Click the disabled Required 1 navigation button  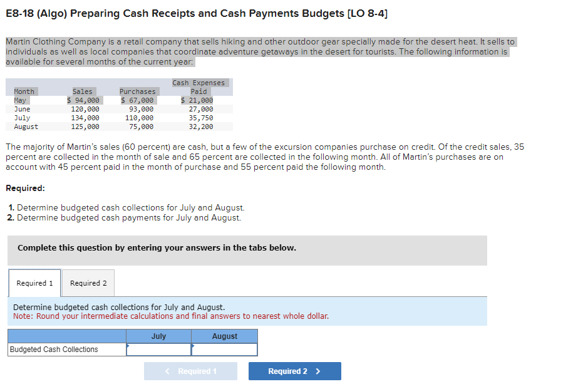190,371
